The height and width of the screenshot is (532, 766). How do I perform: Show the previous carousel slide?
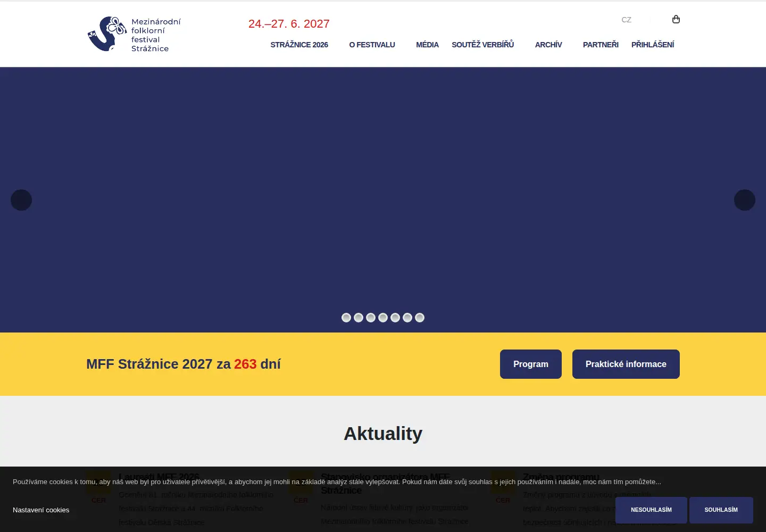(21, 200)
